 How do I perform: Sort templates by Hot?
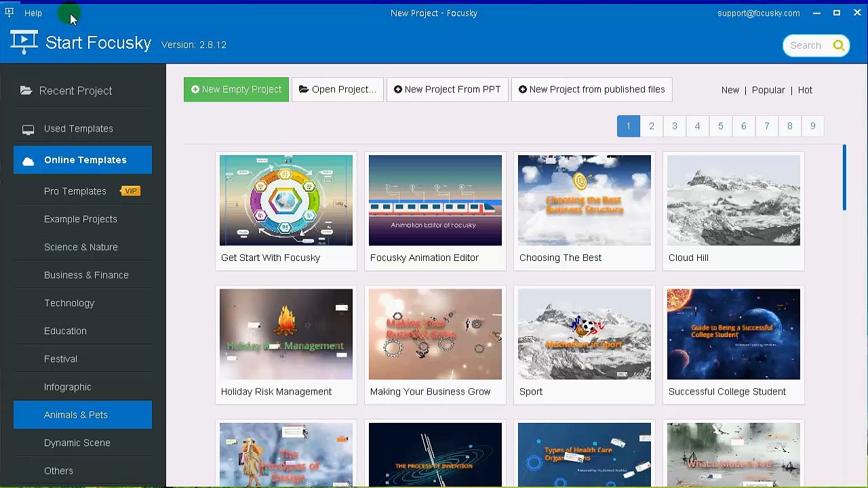(805, 90)
